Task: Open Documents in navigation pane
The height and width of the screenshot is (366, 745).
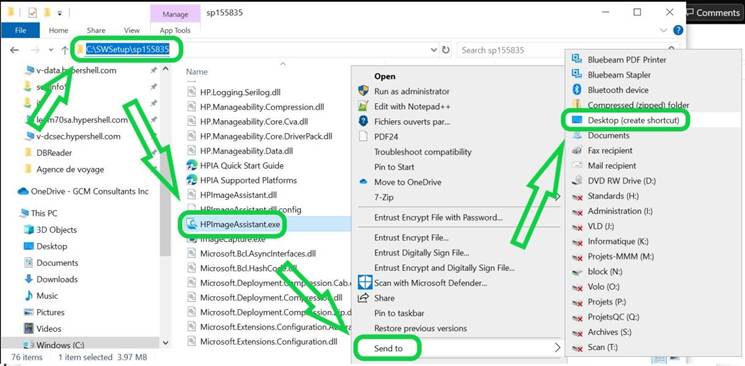Action: pyautogui.click(x=57, y=263)
